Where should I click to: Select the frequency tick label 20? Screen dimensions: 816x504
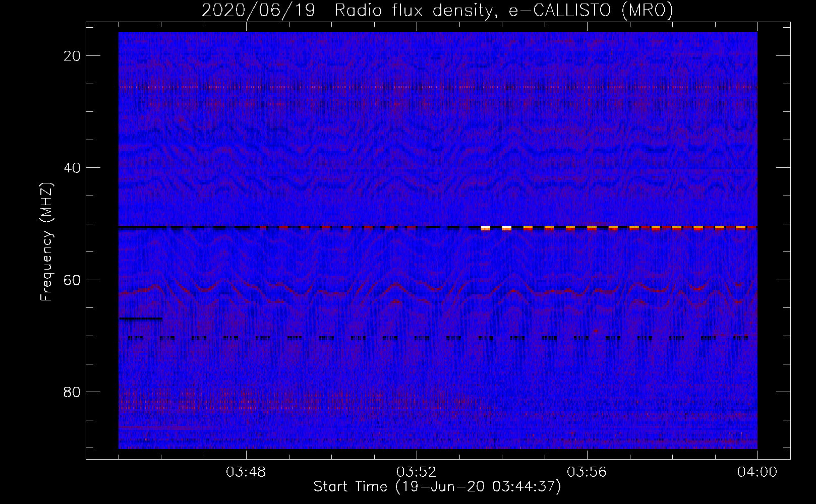pyautogui.click(x=73, y=56)
